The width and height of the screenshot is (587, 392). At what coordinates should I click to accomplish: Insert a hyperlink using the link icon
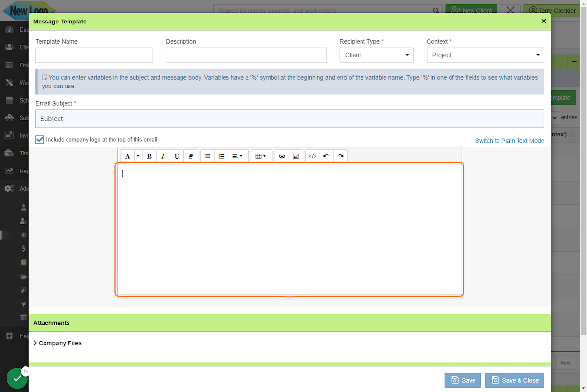(282, 156)
